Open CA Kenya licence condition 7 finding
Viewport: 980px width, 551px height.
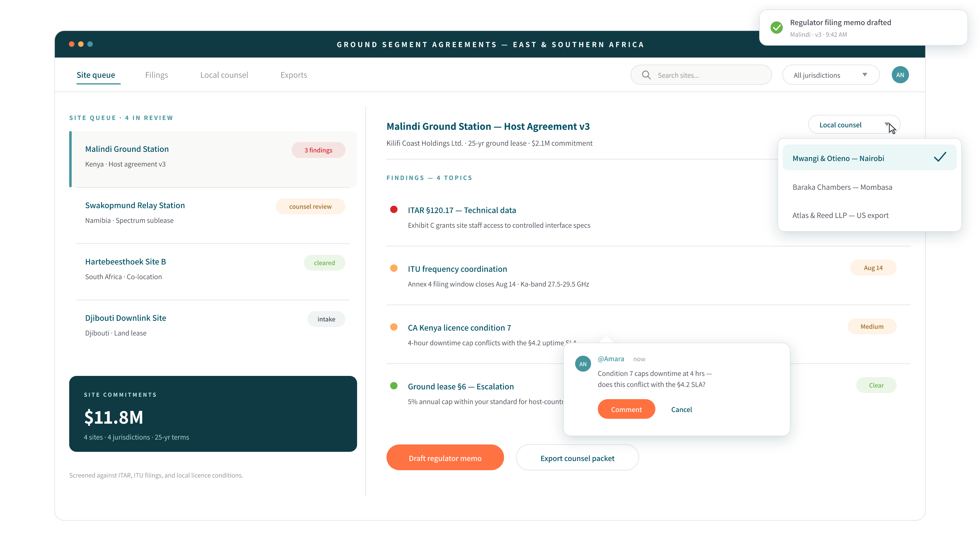pos(459,328)
